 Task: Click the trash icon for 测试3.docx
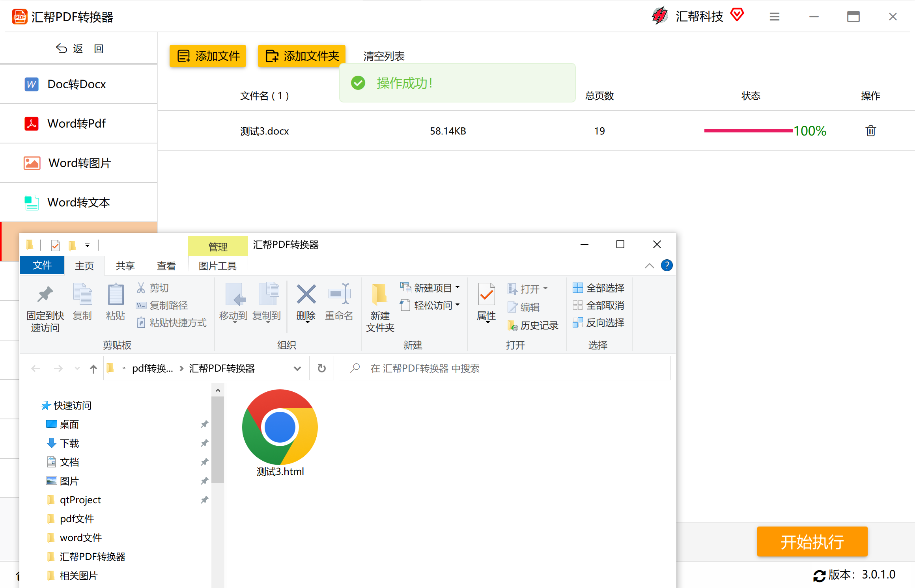pyautogui.click(x=870, y=130)
